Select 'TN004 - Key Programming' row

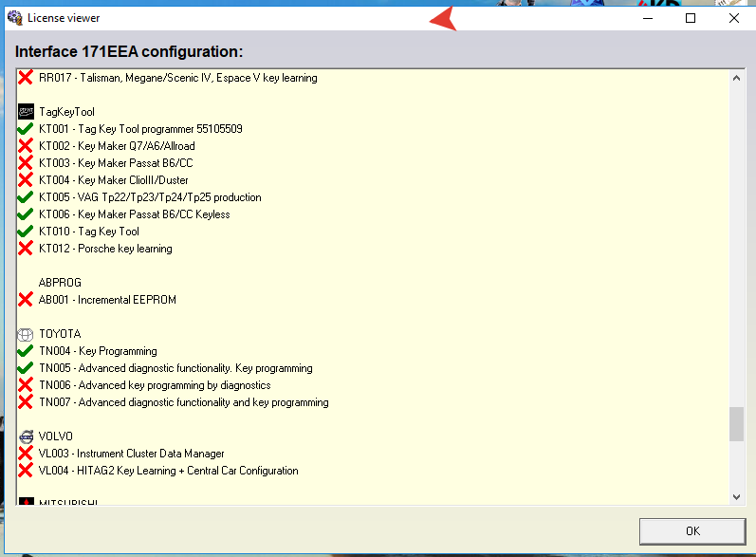(98, 351)
